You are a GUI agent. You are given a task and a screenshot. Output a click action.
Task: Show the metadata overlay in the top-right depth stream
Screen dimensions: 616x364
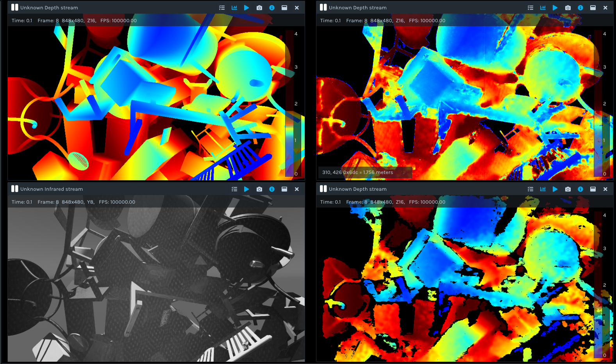coord(530,8)
